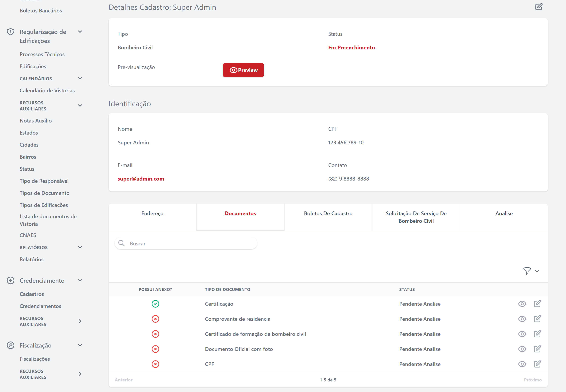
Task: Collapse the CALENDÁRIOS sidebar section
Action: (x=80, y=79)
